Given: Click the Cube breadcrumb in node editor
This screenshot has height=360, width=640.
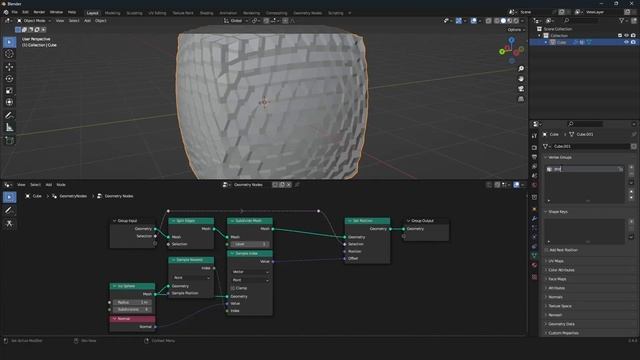Looking at the screenshot, I should tap(34, 196).
